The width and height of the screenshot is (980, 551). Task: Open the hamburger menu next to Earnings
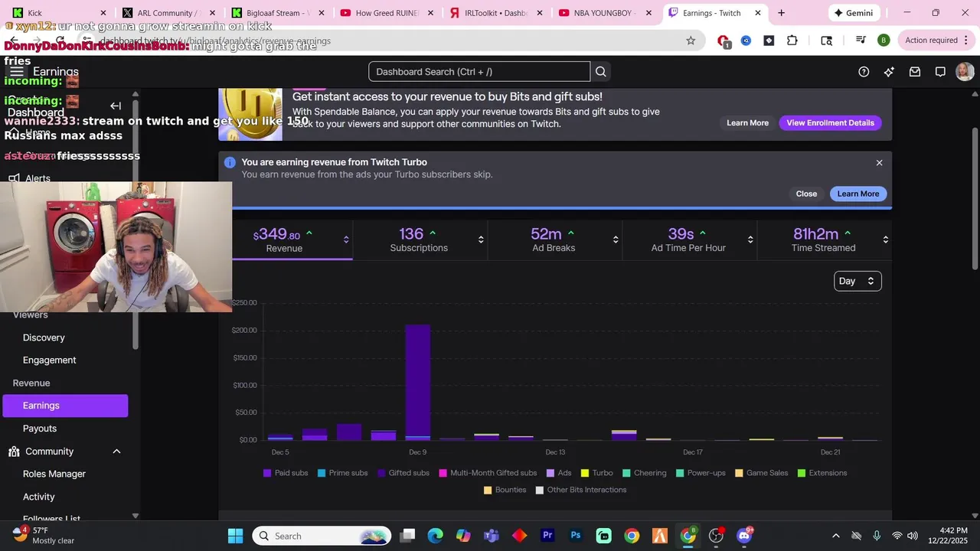tap(16, 72)
